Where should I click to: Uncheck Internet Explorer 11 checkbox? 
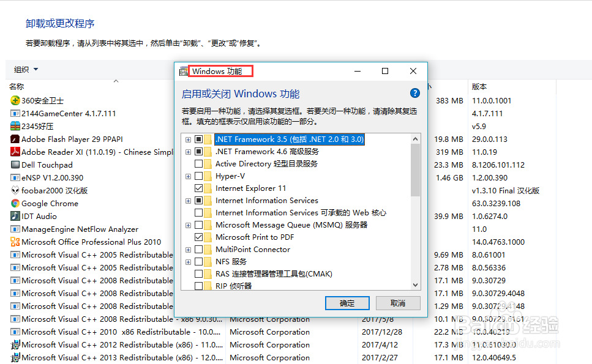point(198,188)
